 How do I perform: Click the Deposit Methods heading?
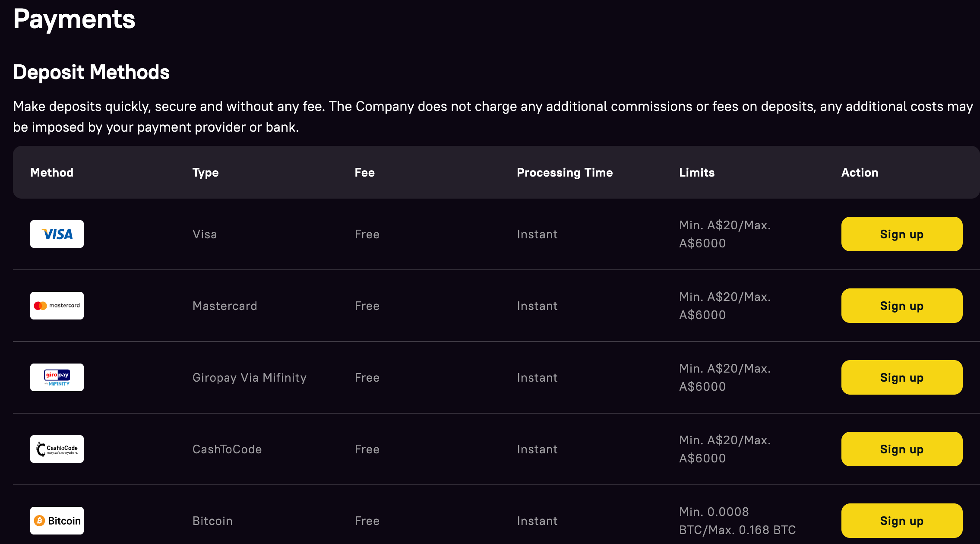(91, 72)
